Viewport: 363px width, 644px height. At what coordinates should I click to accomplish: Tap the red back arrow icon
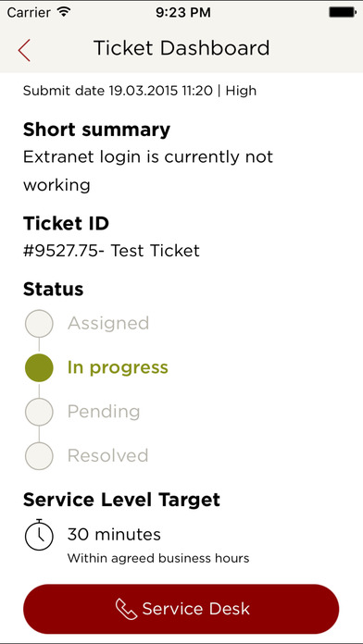(x=24, y=51)
